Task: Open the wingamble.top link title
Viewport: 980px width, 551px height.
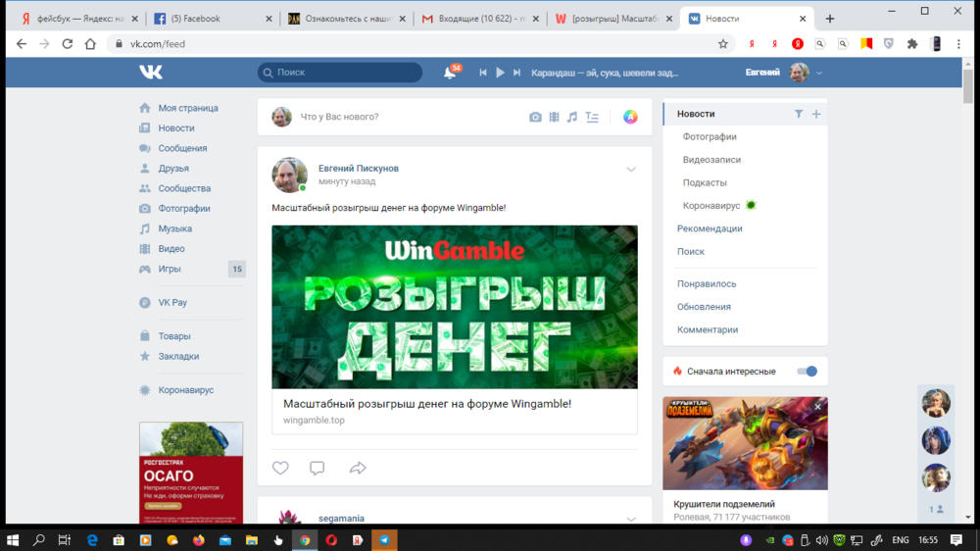Action: 427,404
